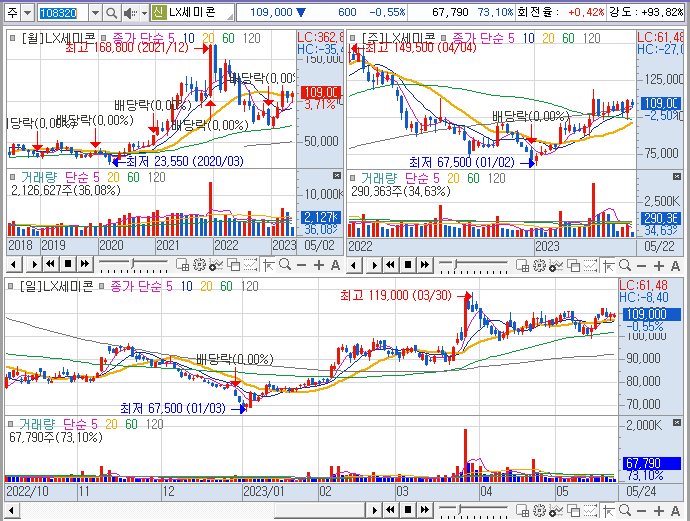Click the 최저 23,550 (2020/03) label

point(185,161)
